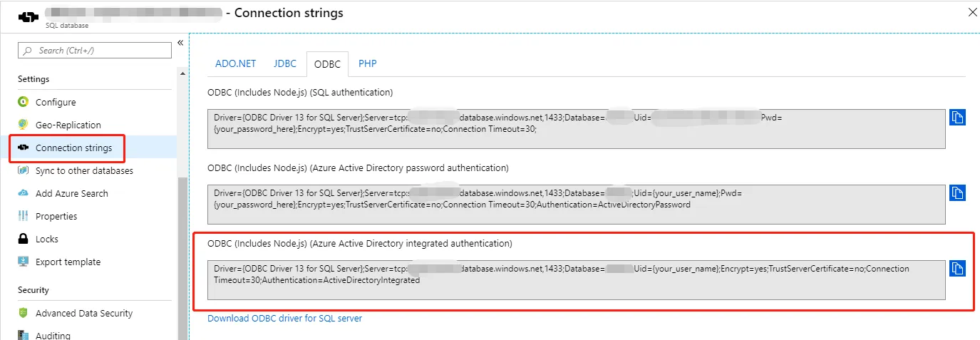This screenshot has height=340, width=980.
Task: Collapse the left menu with chevron
Action: click(x=180, y=43)
